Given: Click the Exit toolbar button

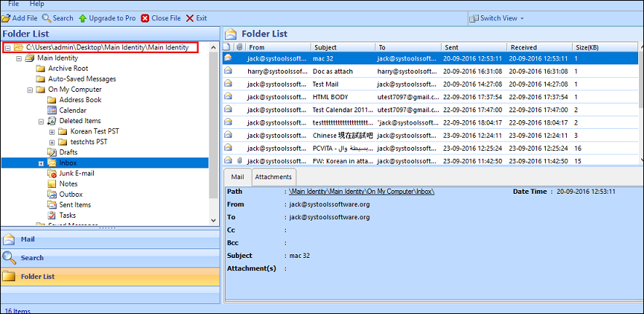Looking at the screenshot, I should pyautogui.click(x=196, y=18).
